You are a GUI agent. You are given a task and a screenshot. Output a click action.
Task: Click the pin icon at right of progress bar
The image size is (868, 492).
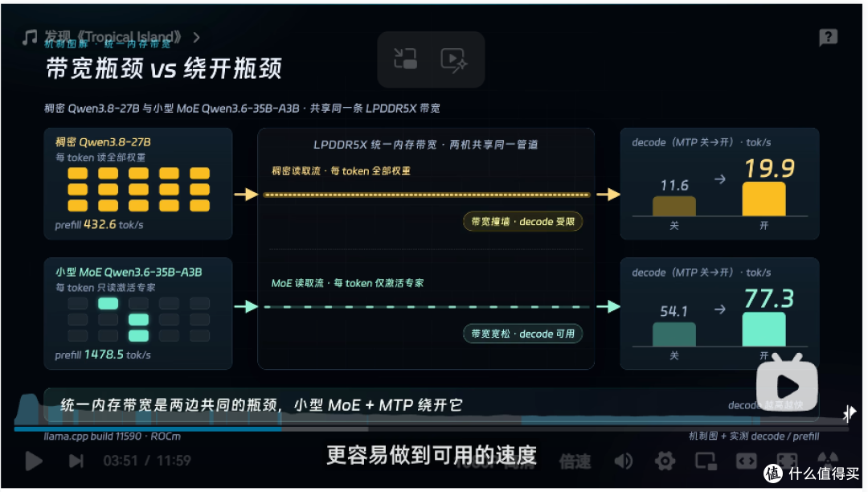tap(850, 412)
